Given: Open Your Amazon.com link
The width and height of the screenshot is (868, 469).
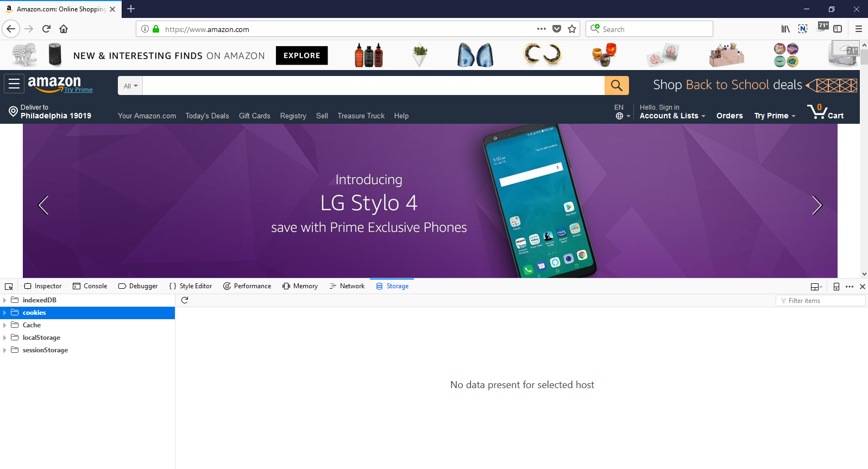Looking at the screenshot, I should (147, 116).
